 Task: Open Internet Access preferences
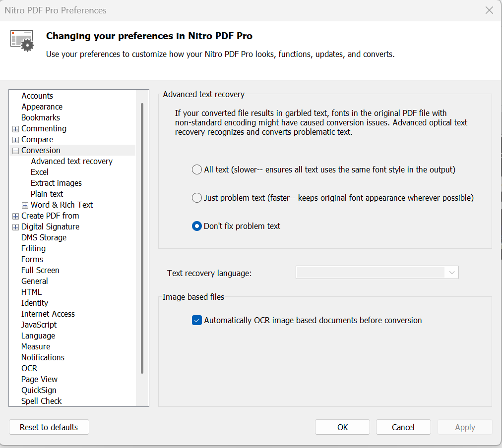coord(48,314)
